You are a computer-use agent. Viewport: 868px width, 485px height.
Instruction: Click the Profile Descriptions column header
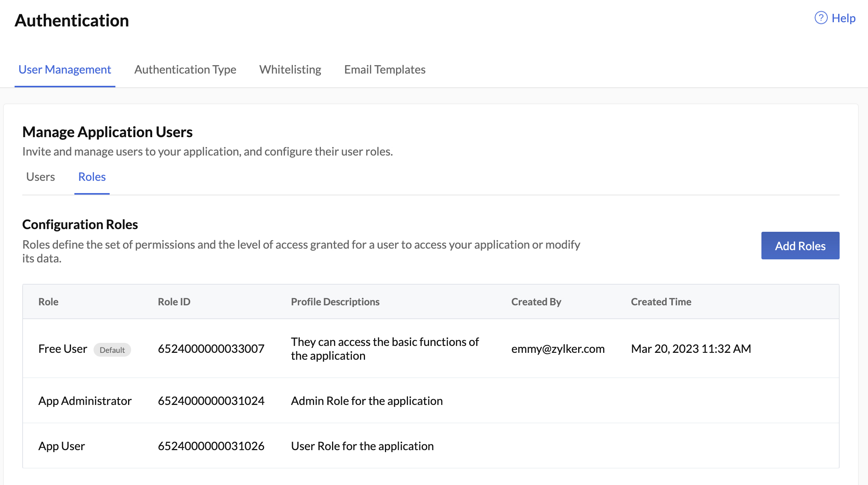pyautogui.click(x=335, y=301)
